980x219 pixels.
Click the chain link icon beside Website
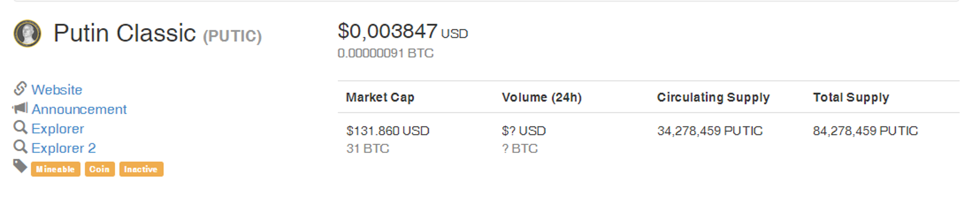[20, 89]
